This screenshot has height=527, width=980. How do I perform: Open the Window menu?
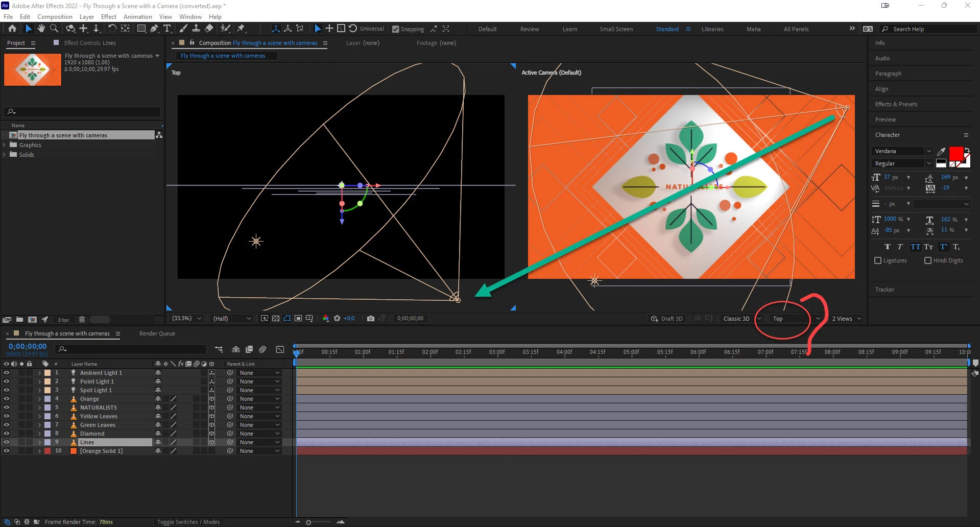coord(190,17)
